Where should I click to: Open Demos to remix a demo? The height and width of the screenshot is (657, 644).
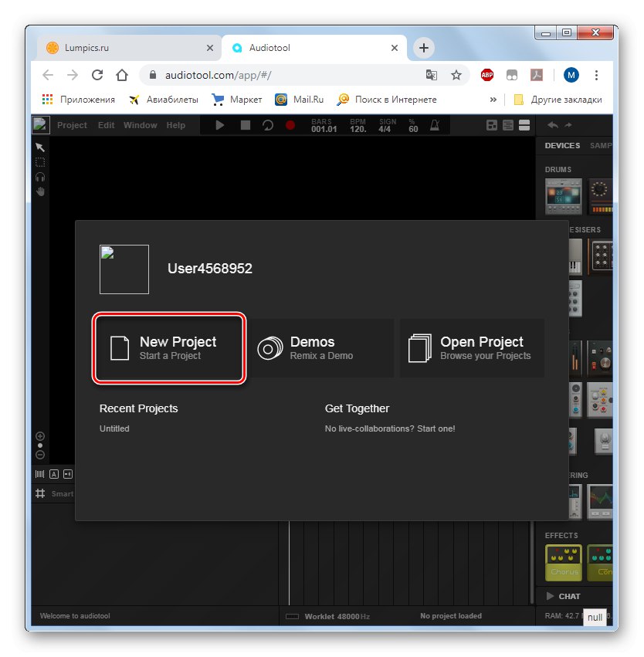(x=320, y=347)
